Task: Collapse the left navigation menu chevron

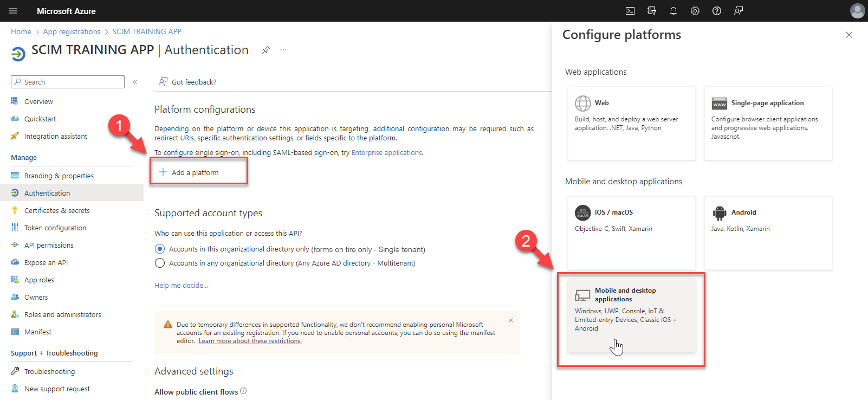Action: [135, 82]
